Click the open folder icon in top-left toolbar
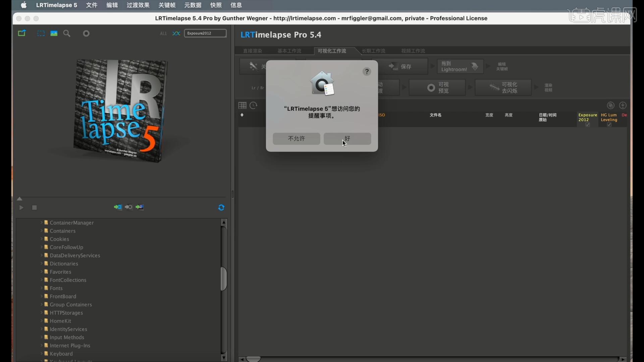The width and height of the screenshot is (644, 362). coord(22,33)
